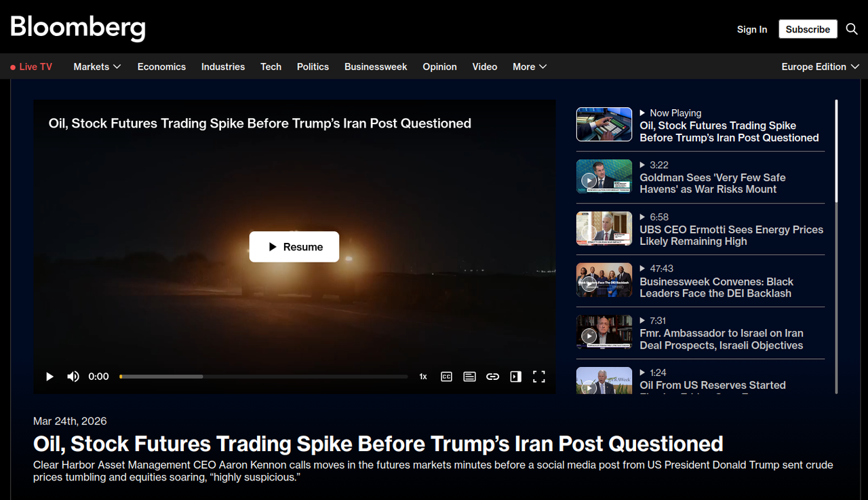The image size is (868, 500).
Task: Go to the Tech section
Action: click(x=271, y=66)
